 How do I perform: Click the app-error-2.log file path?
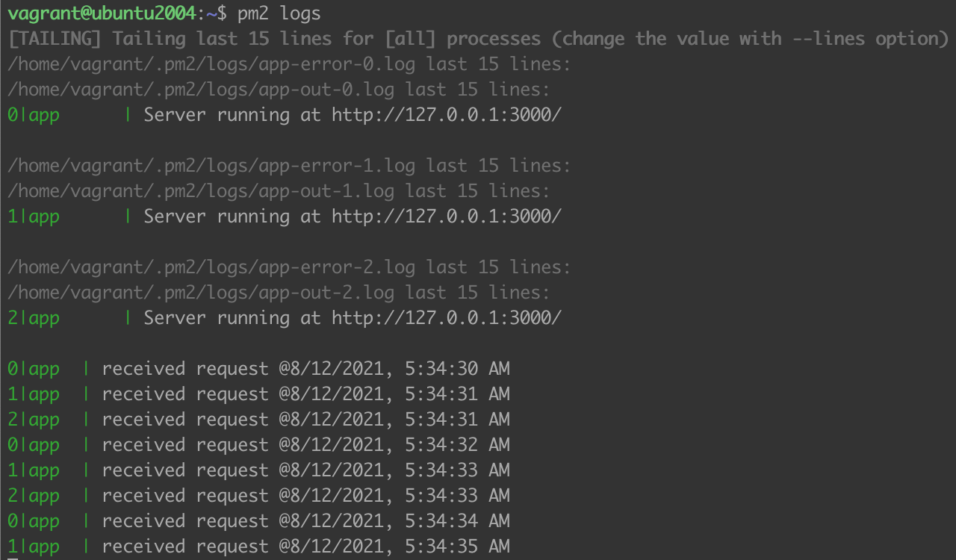[211, 267]
